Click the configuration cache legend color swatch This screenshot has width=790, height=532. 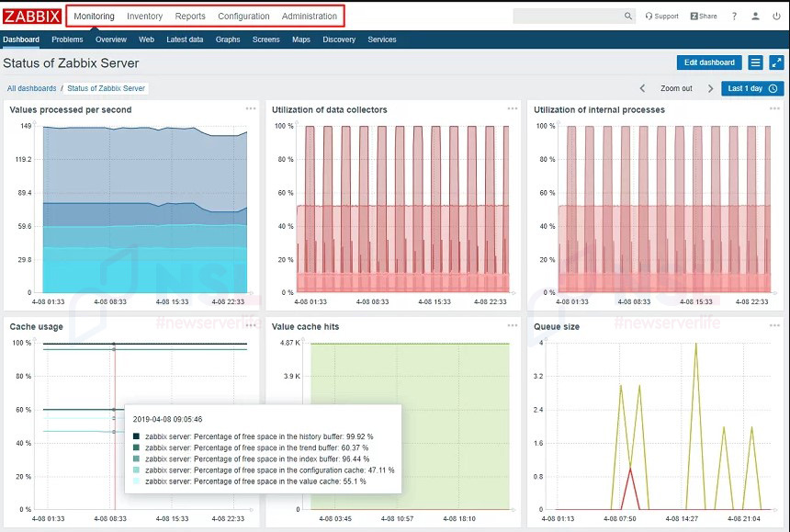(136, 470)
